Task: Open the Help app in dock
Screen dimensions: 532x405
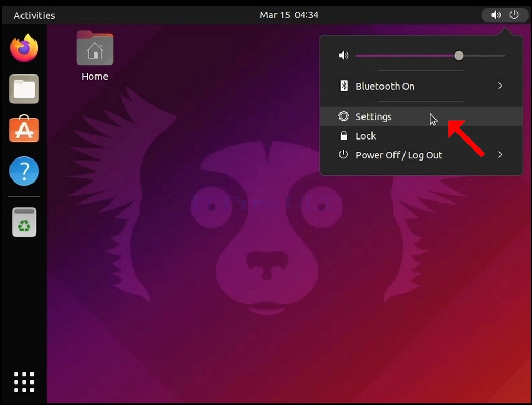Action: (24, 171)
